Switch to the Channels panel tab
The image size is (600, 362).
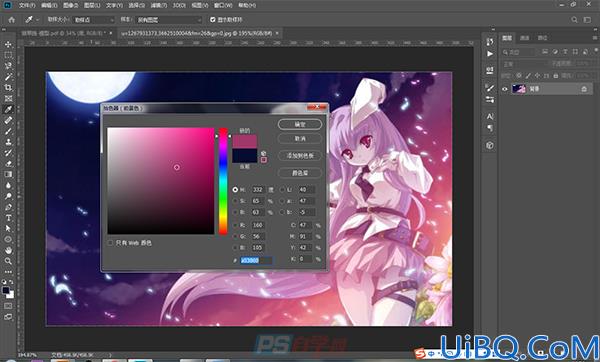(x=525, y=38)
